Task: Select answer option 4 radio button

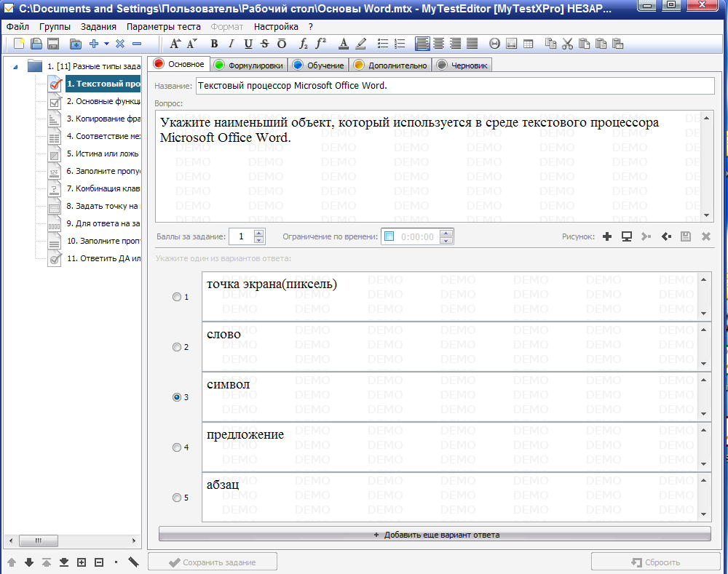Action: coord(177,447)
